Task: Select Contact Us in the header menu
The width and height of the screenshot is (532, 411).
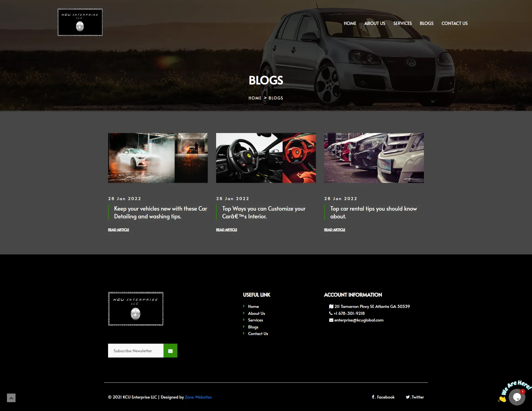Action: [454, 23]
